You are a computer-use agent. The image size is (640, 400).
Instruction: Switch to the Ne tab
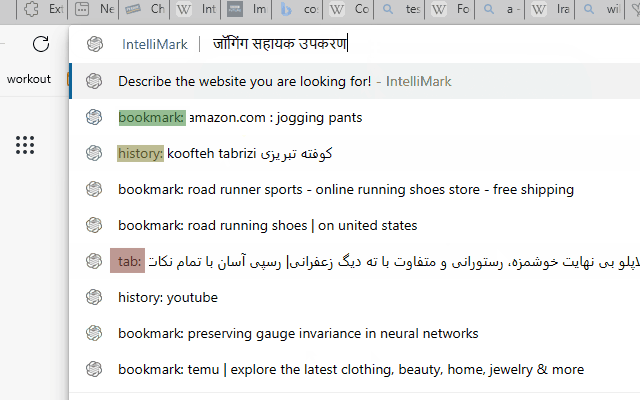click(x=93, y=9)
